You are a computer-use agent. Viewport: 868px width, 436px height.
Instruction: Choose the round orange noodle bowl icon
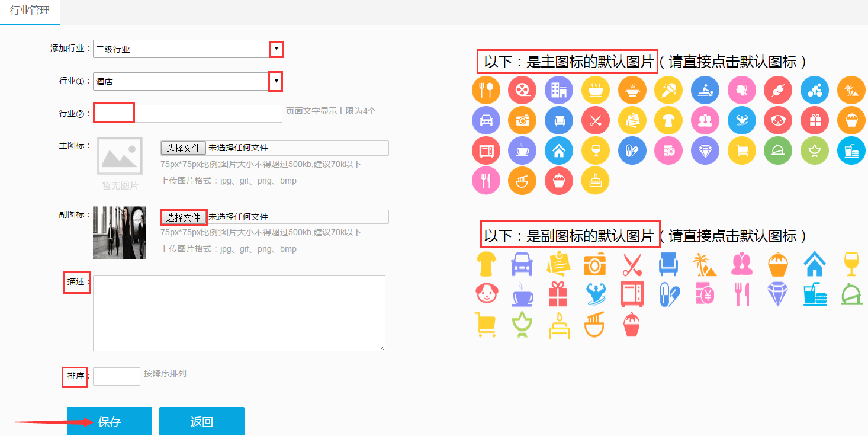tap(522, 180)
